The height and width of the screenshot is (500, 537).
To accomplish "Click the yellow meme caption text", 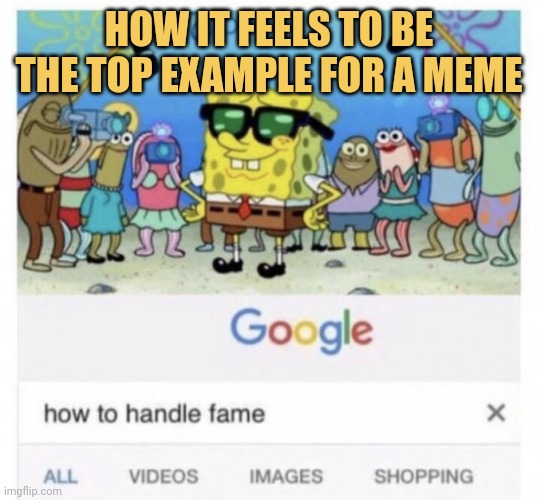I will tap(268, 52).
